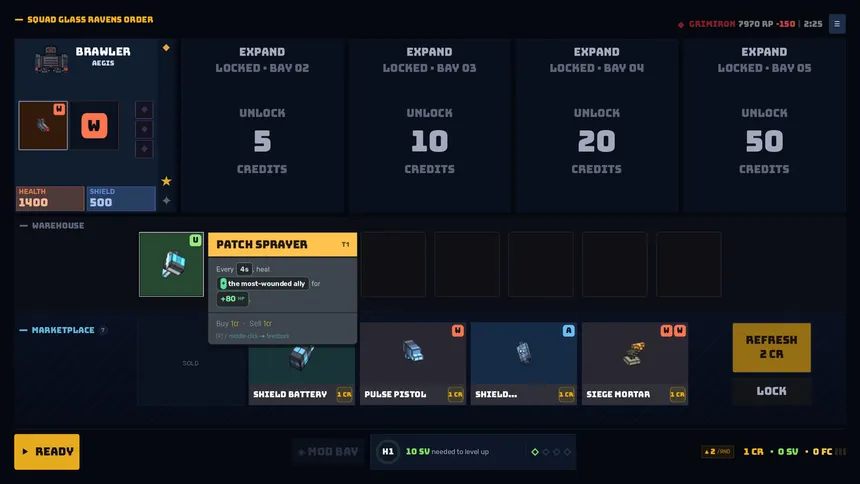Select the second-from-right empty warehouse slot
Image resolution: width=860 pixels, height=484 pixels.
click(x=615, y=264)
